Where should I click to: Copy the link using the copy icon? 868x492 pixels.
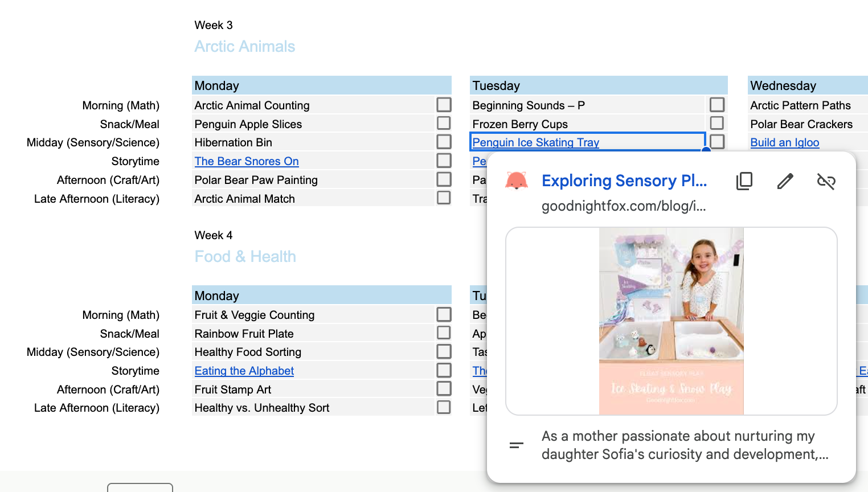[x=744, y=181]
